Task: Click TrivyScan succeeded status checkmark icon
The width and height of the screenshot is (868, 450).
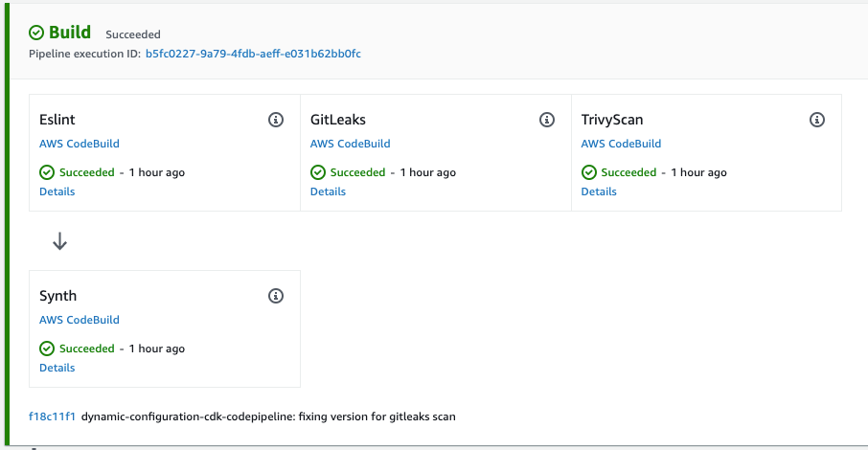Action: click(x=589, y=172)
